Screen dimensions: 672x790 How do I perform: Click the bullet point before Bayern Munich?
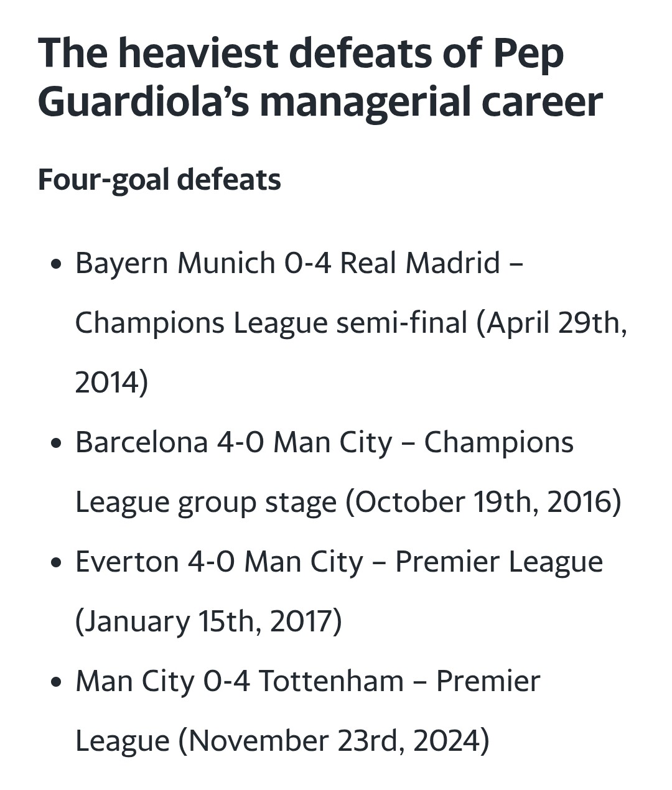[x=57, y=264]
